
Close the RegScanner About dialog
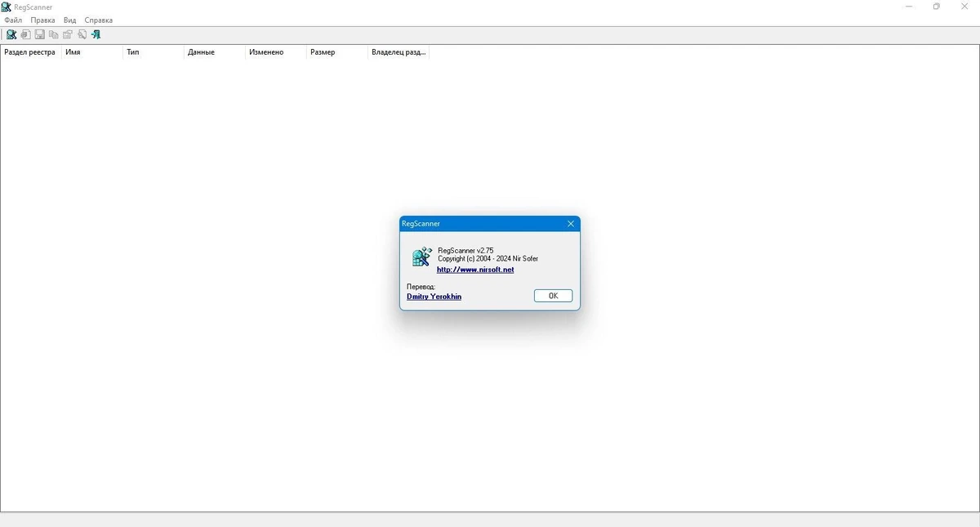click(x=571, y=223)
